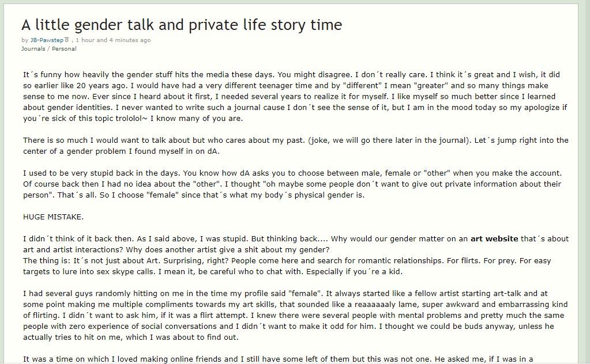Click the paragraph beginning 'It´s funny how heavily'
The image size is (590, 364).
click(295, 97)
